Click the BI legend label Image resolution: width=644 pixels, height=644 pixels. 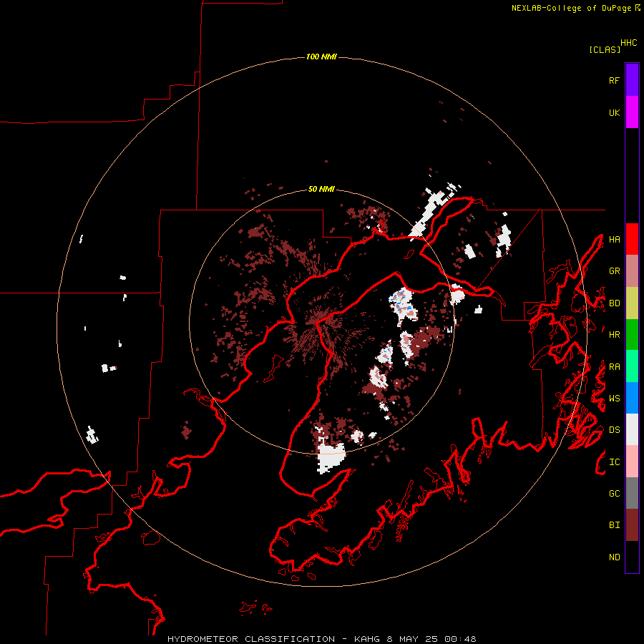614,525
